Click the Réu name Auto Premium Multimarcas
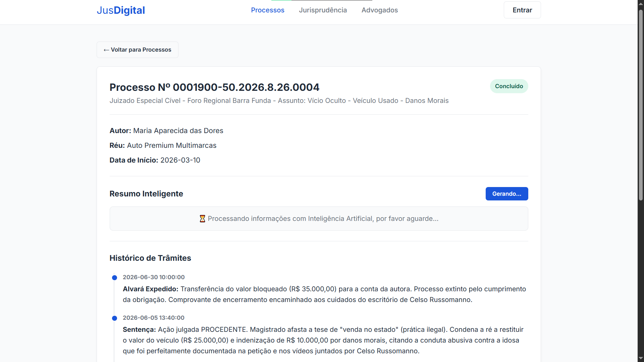Image resolution: width=644 pixels, height=362 pixels. click(x=172, y=145)
